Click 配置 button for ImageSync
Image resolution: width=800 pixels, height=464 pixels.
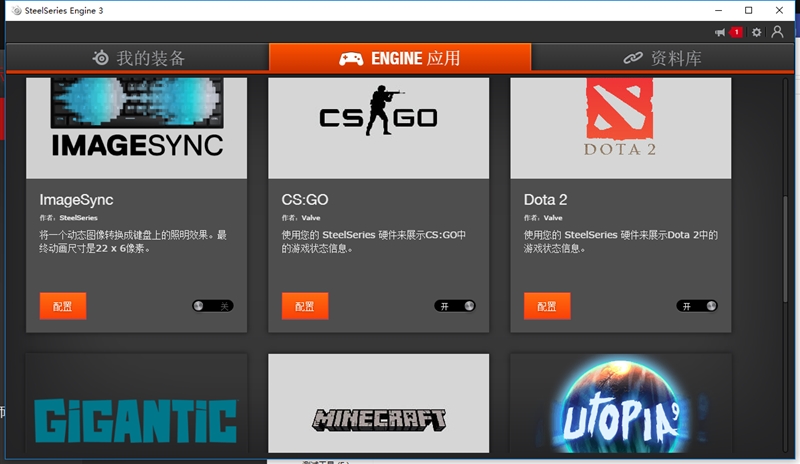(x=63, y=306)
